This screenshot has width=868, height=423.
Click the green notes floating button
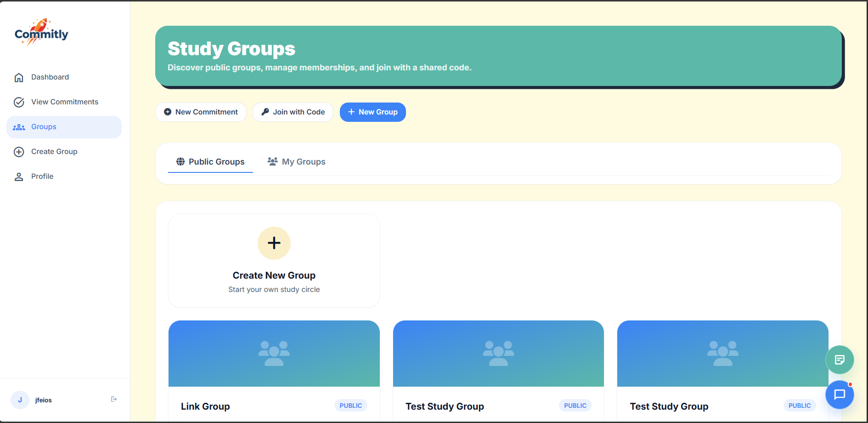point(840,360)
